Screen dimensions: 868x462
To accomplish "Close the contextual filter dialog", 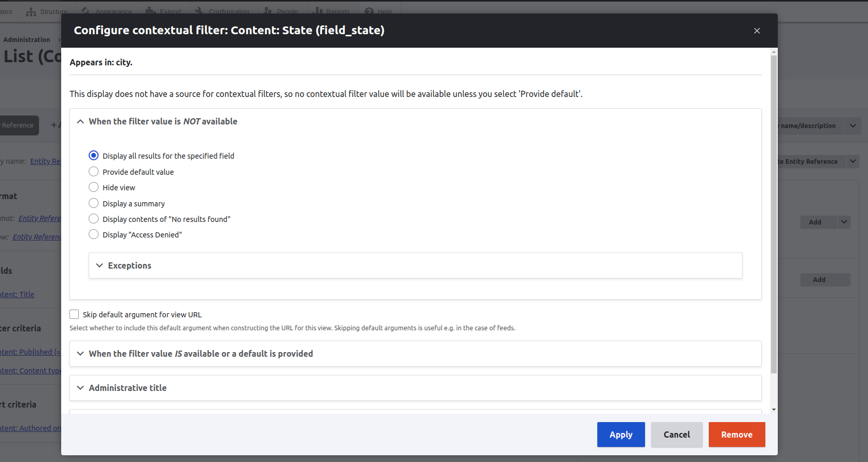I will pos(757,31).
